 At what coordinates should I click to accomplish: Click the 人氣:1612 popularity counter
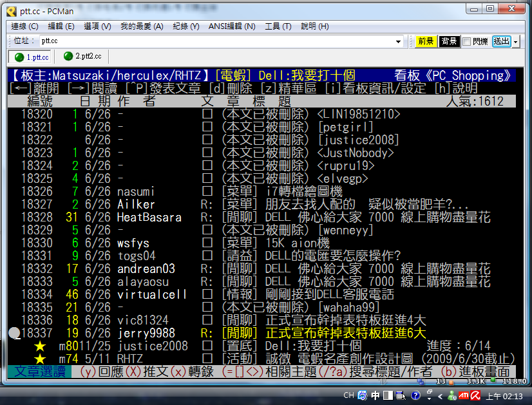[474, 101]
